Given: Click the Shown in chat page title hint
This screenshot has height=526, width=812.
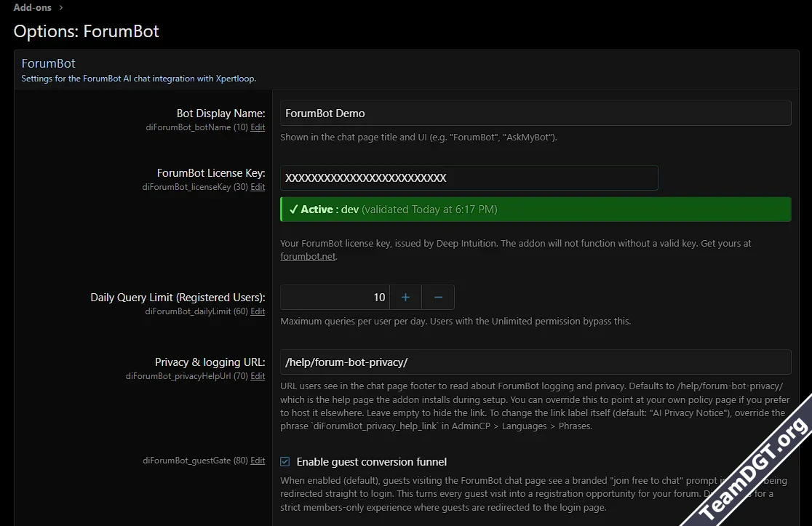Looking at the screenshot, I should tap(418, 138).
